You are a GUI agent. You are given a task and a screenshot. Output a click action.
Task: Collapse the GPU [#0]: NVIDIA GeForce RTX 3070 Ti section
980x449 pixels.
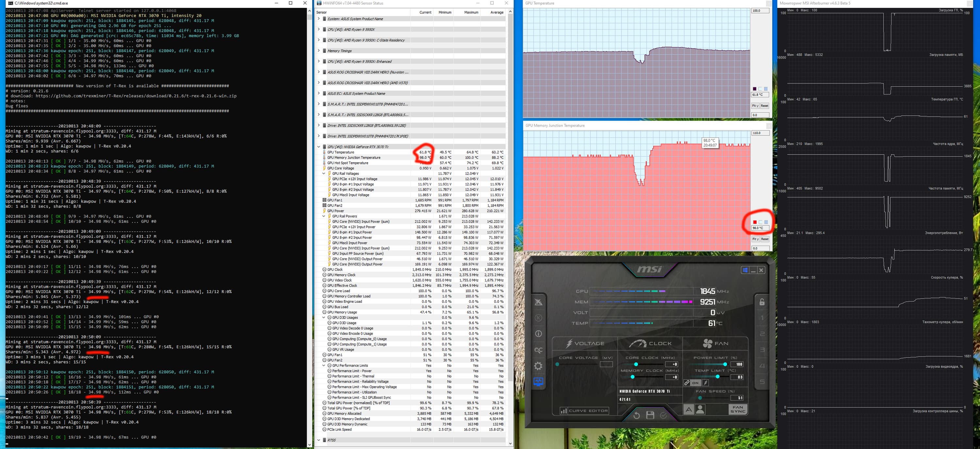pyautogui.click(x=318, y=146)
